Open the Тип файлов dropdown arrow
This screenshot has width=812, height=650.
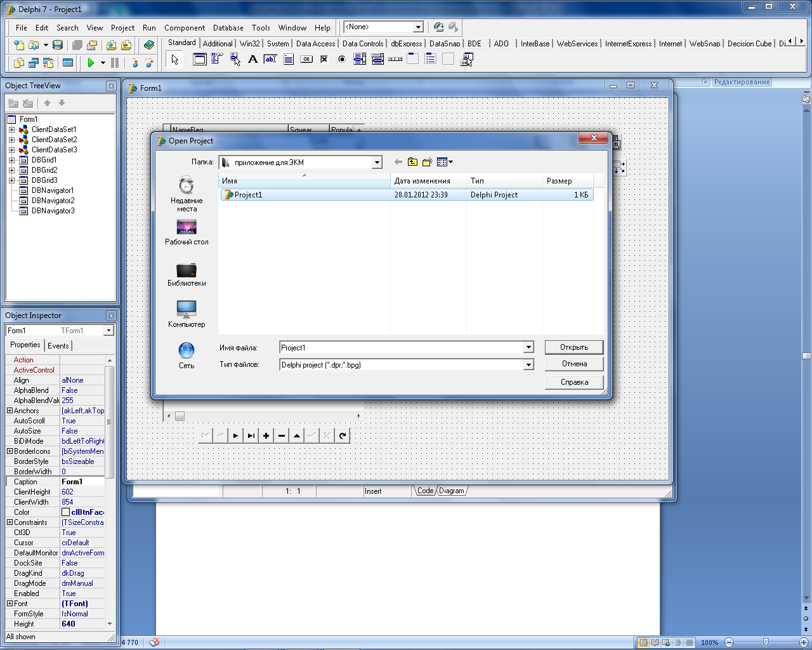point(528,365)
